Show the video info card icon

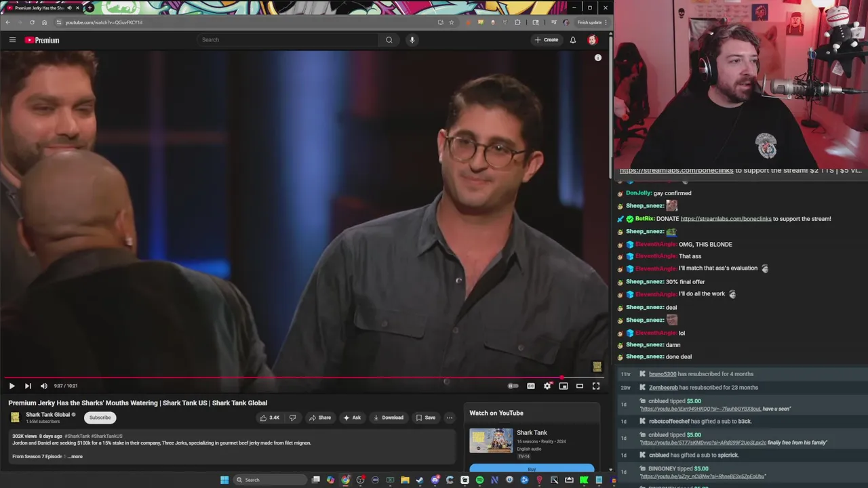point(598,58)
